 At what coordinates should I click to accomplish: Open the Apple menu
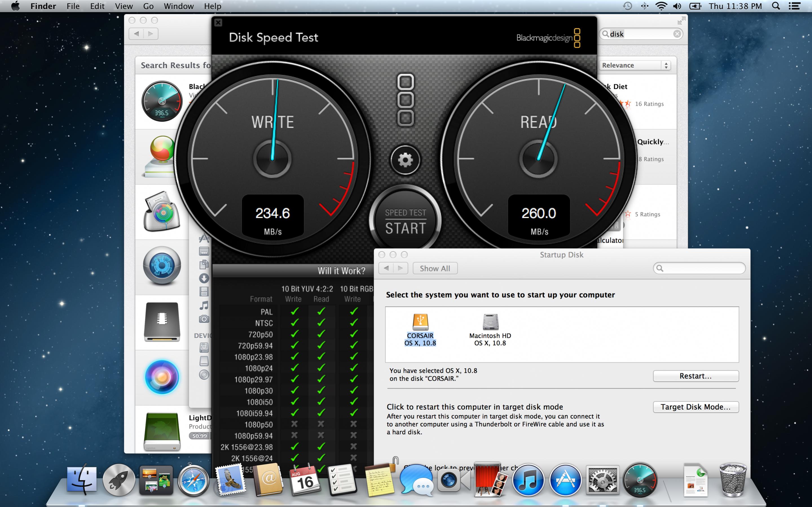point(15,6)
